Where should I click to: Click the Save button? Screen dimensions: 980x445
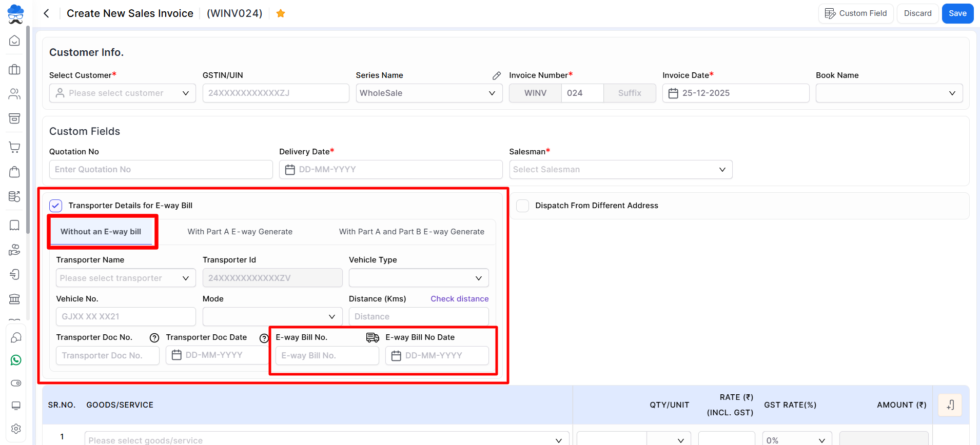(x=957, y=13)
